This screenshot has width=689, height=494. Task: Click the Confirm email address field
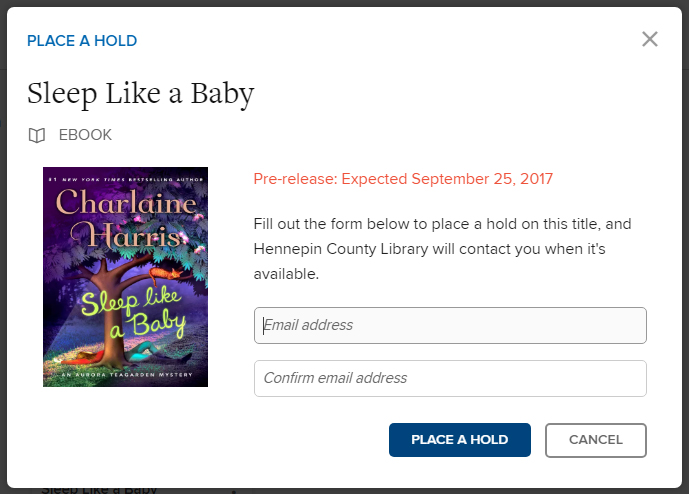(x=450, y=378)
